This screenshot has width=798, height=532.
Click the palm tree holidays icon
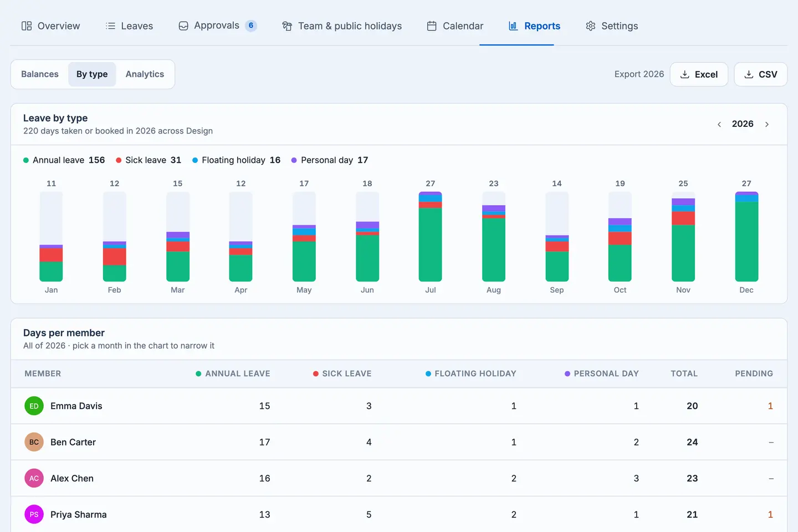287,26
